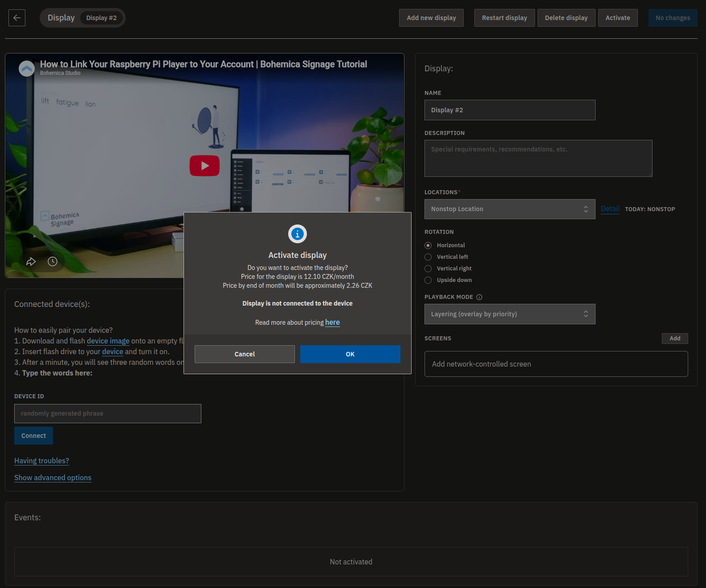Click the Display breadcrumb label
706x588 pixels.
click(61, 18)
